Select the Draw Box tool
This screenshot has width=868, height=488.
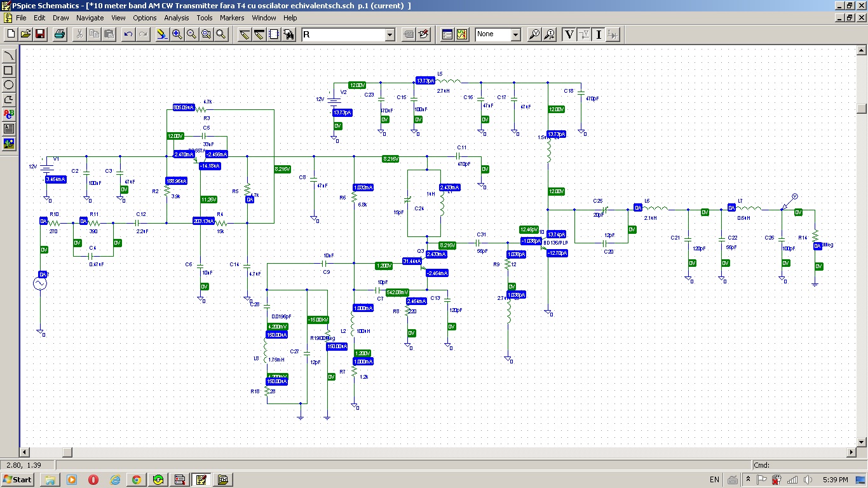9,71
